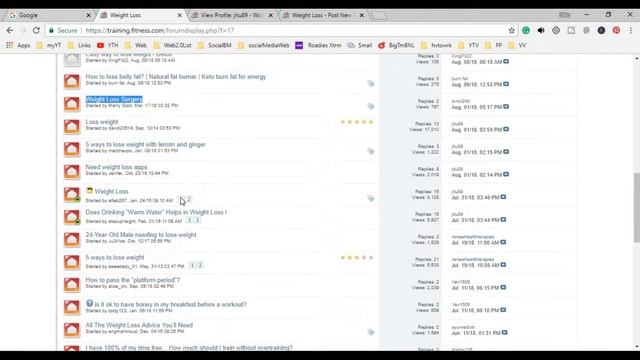Switch to the Weight Loss - Post New tab

pyautogui.click(x=322, y=15)
